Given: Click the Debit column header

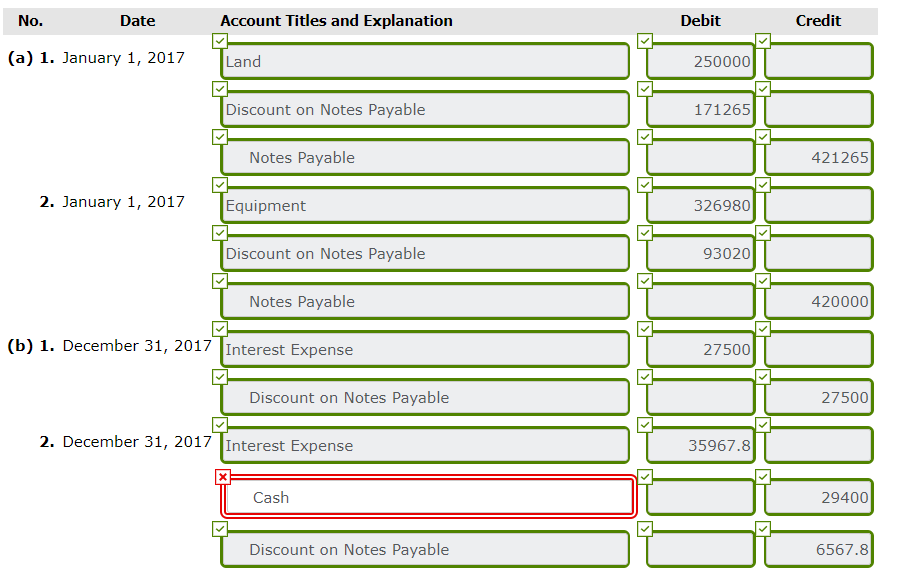Looking at the screenshot, I should (x=700, y=20).
